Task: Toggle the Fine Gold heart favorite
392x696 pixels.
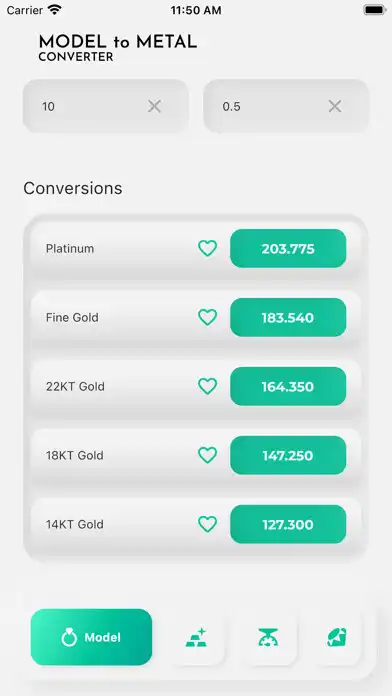Action: click(x=207, y=317)
